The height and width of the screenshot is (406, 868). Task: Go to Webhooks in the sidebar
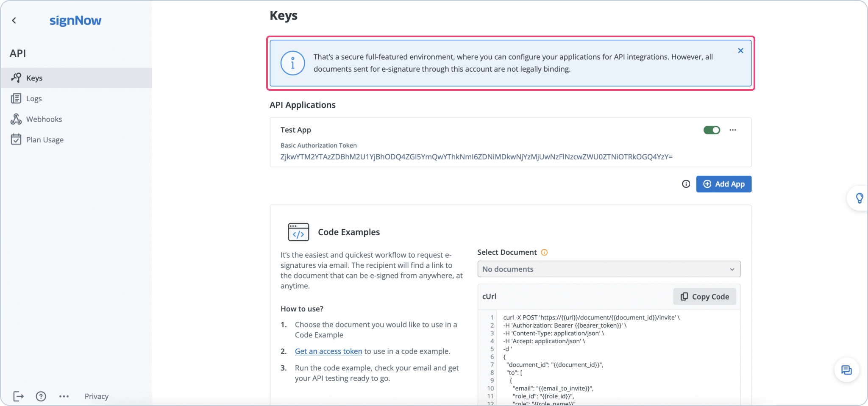click(x=44, y=119)
